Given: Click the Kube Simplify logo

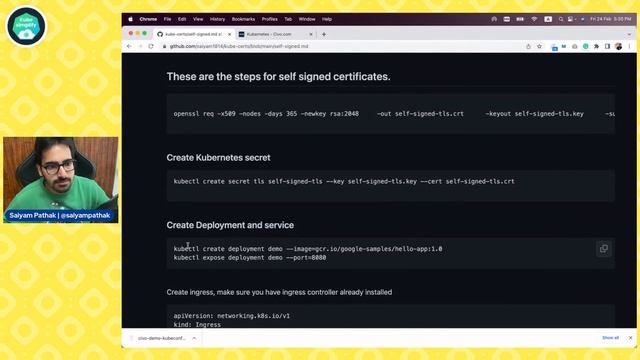Looking at the screenshot, I should tap(27, 26).
